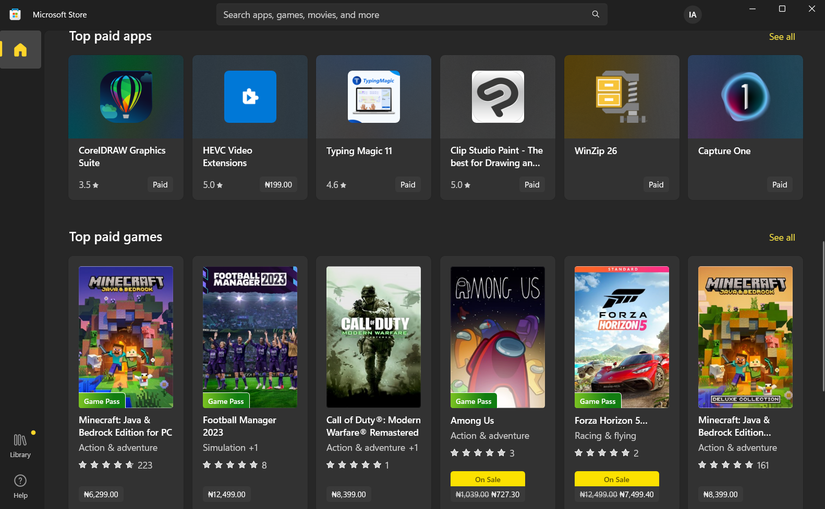Click See all for Top paid apps
The height and width of the screenshot is (509, 825).
click(782, 37)
